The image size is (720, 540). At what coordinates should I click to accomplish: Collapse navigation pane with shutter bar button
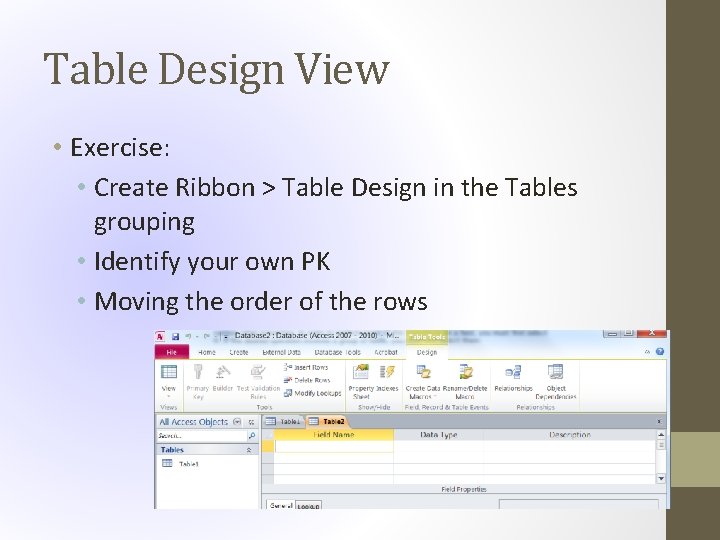pyautogui.click(x=251, y=422)
